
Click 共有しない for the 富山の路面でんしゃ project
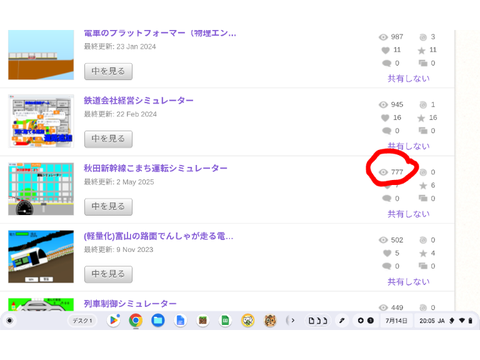point(409,282)
